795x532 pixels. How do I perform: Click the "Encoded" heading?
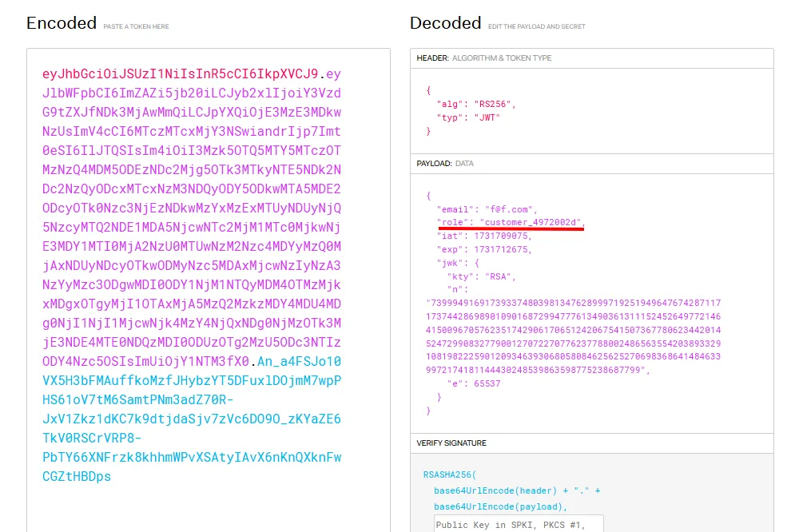(62, 23)
